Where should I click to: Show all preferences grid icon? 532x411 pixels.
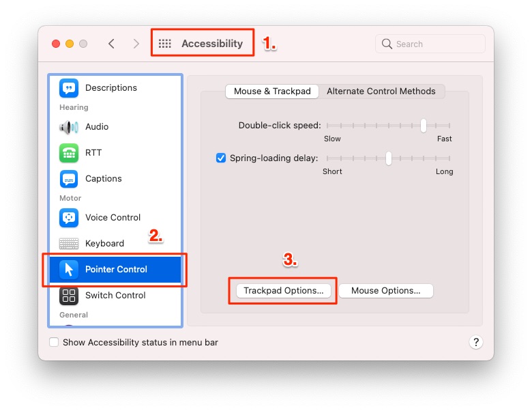(x=165, y=44)
